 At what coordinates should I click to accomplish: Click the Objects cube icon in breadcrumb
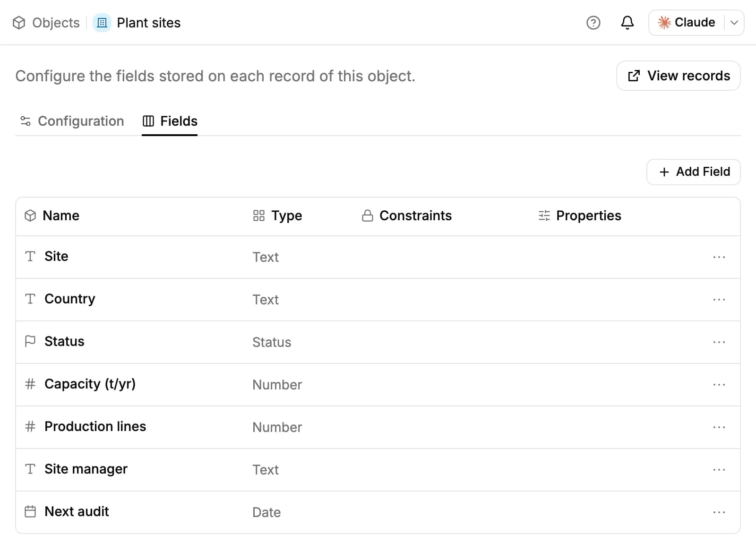pos(19,23)
